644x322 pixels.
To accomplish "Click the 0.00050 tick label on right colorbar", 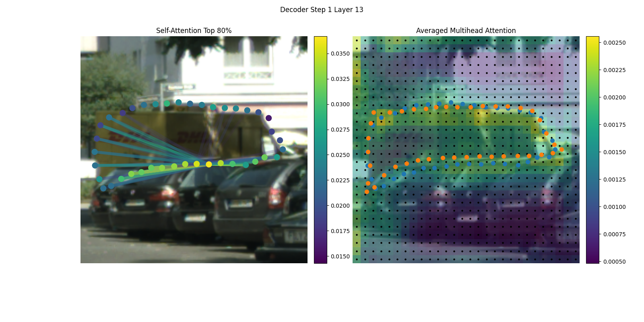I will 614,262.
